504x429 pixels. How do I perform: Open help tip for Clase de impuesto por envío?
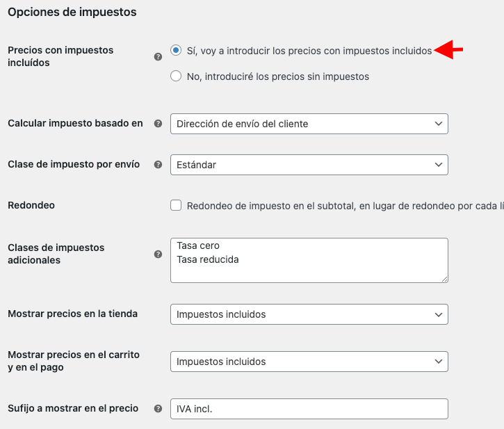(158, 165)
